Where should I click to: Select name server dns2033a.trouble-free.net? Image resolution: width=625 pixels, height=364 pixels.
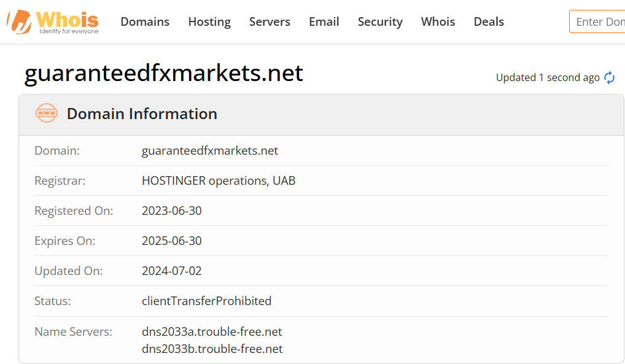coord(212,331)
